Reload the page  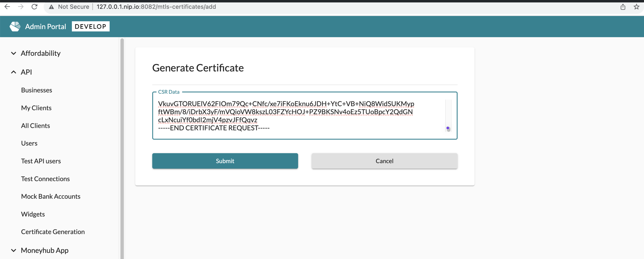pyautogui.click(x=35, y=7)
